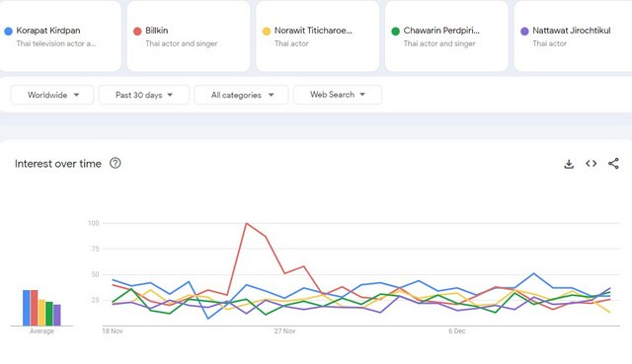
Task: Click the red line peak at 100
Action: [246, 224]
